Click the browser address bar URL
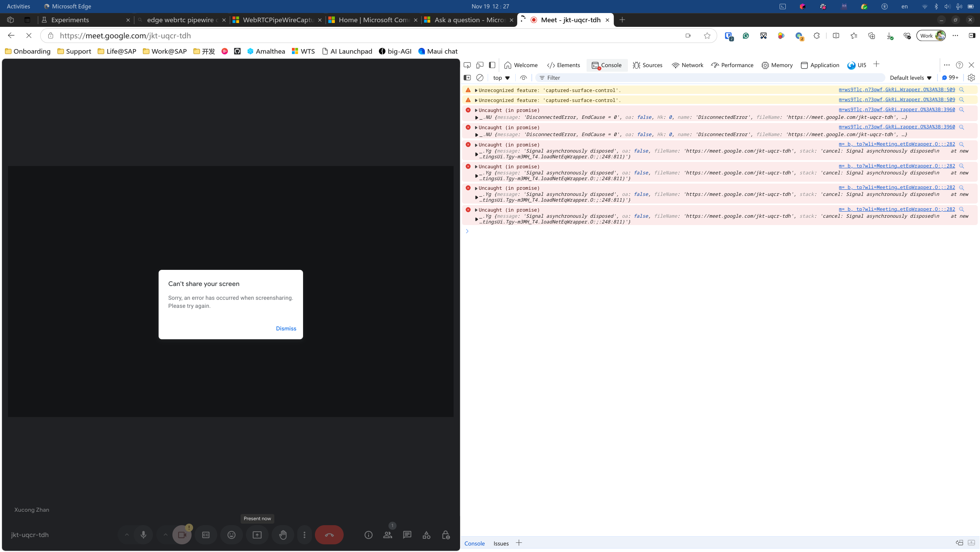This screenshot has width=980, height=552. [x=125, y=36]
